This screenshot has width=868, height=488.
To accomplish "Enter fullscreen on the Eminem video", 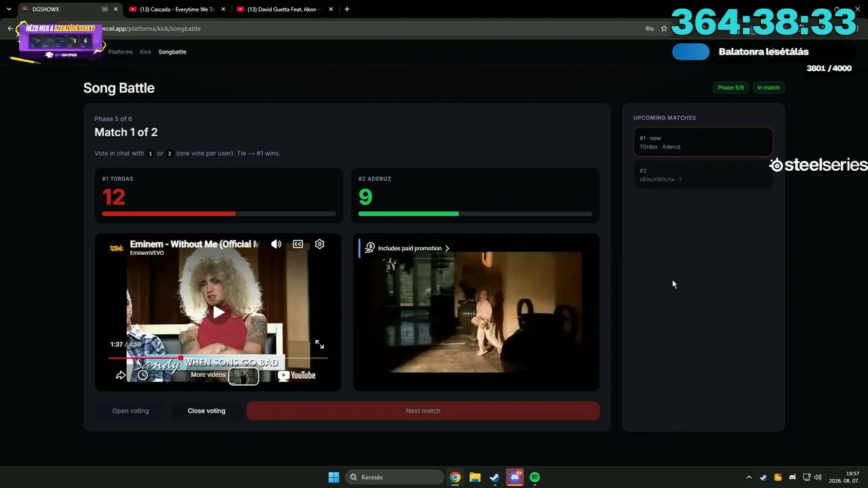I will click(x=319, y=344).
